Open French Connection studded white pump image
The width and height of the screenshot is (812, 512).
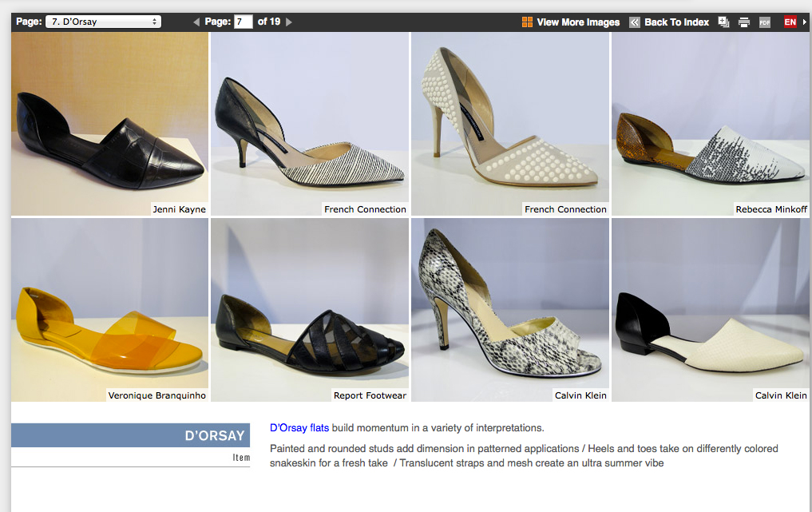point(510,123)
